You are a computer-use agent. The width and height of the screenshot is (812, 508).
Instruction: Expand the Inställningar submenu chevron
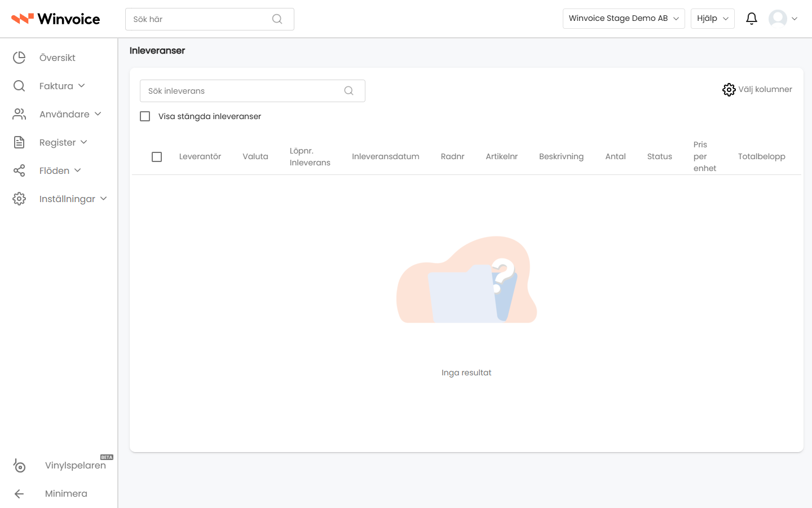[104, 199]
